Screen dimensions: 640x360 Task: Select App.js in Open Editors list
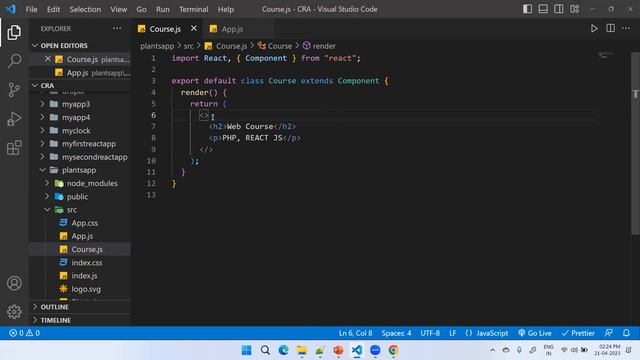coord(80,73)
